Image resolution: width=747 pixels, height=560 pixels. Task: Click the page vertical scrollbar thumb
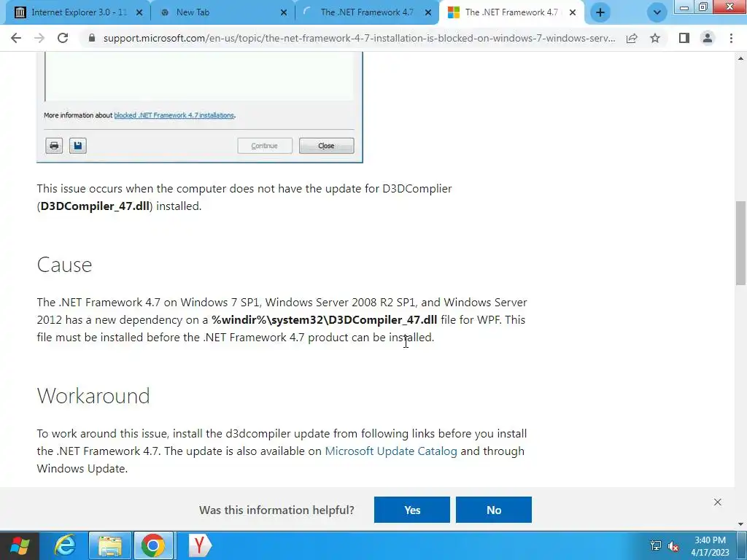coord(741,244)
